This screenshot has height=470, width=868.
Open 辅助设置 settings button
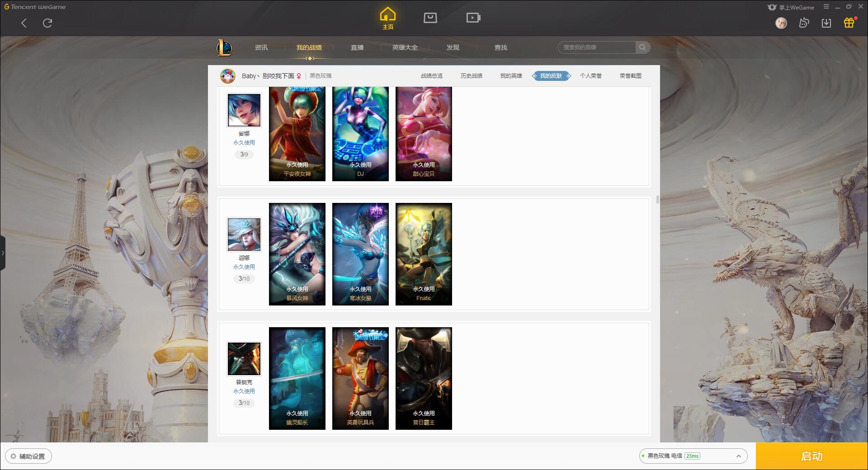[x=28, y=456]
